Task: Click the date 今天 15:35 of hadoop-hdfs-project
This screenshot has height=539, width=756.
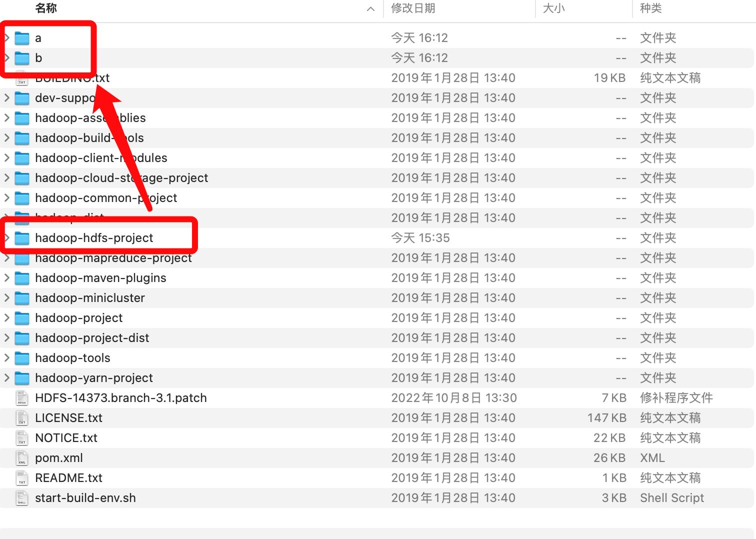Action: pos(420,238)
